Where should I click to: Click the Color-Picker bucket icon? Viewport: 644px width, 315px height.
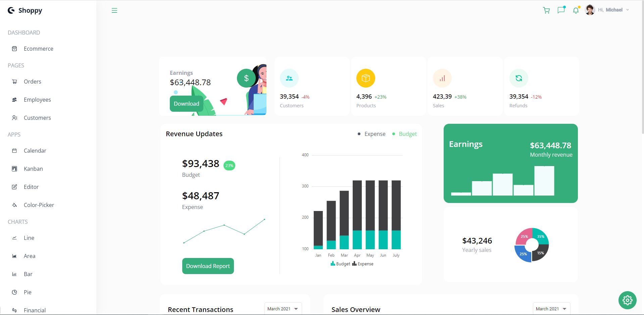(x=14, y=205)
